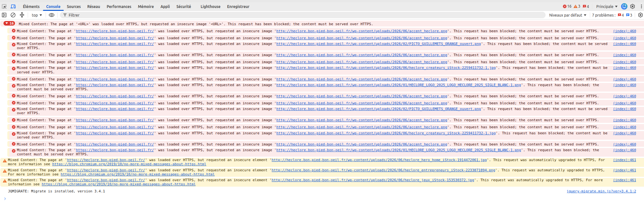Click the red 16 errors counter

click(567, 6)
